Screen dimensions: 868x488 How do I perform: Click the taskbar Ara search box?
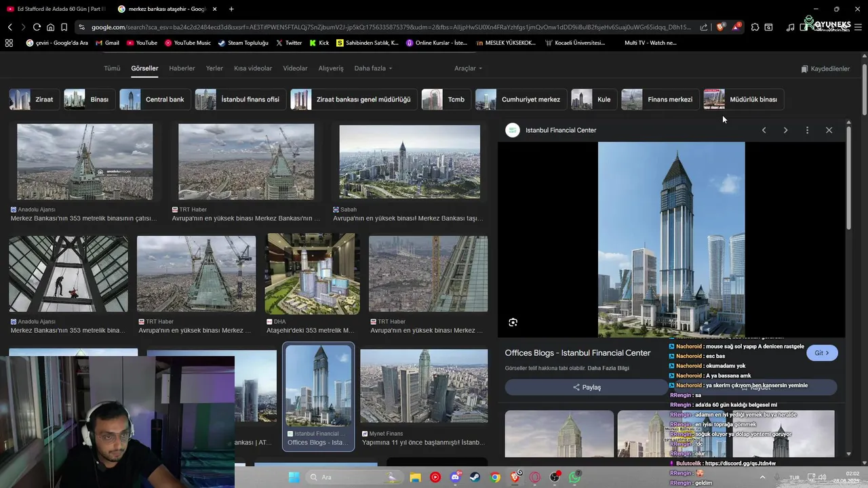tap(355, 477)
